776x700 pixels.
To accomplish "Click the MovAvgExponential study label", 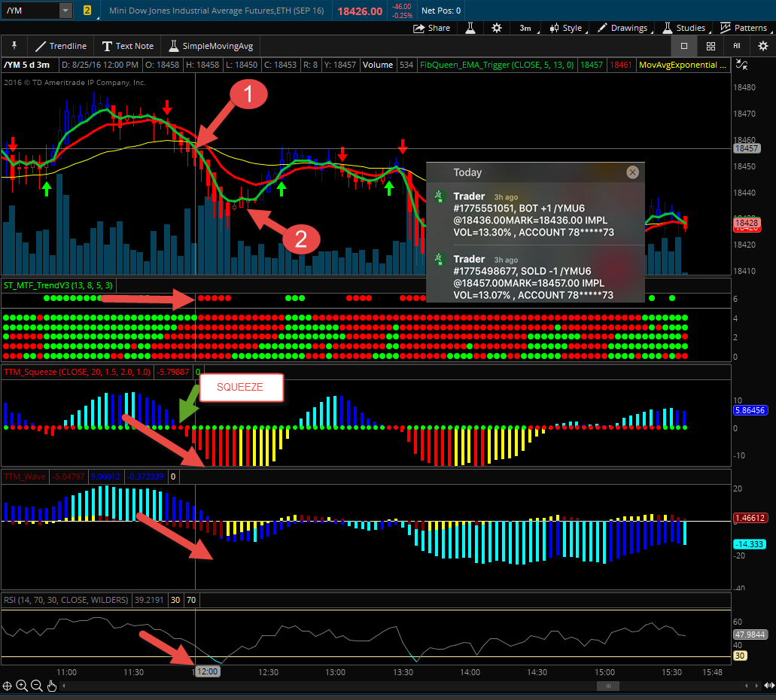I will [x=682, y=65].
